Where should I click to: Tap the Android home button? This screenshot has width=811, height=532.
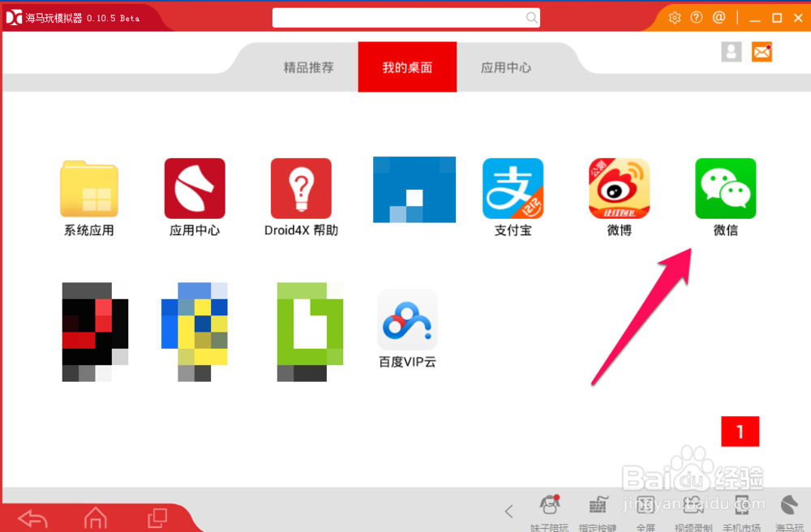96,518
